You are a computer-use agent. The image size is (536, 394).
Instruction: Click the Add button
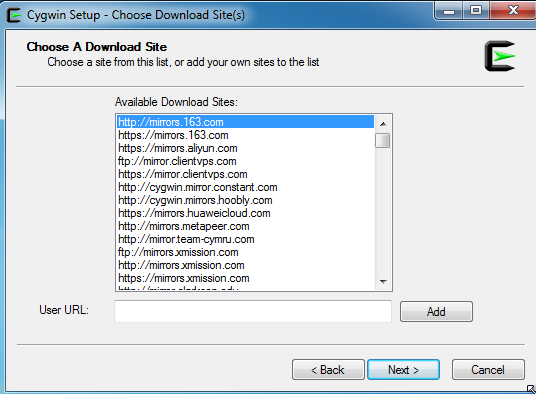437,311
